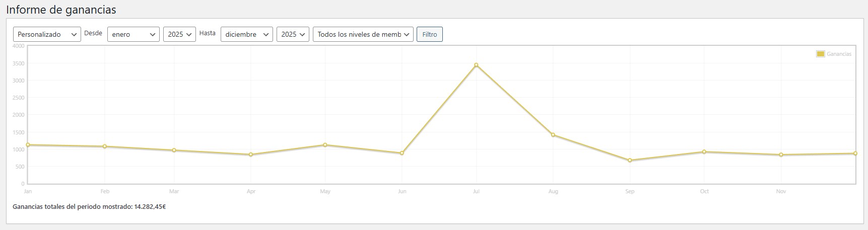Select the November data point
Screen dimensions: 868x230
(781, 155)
